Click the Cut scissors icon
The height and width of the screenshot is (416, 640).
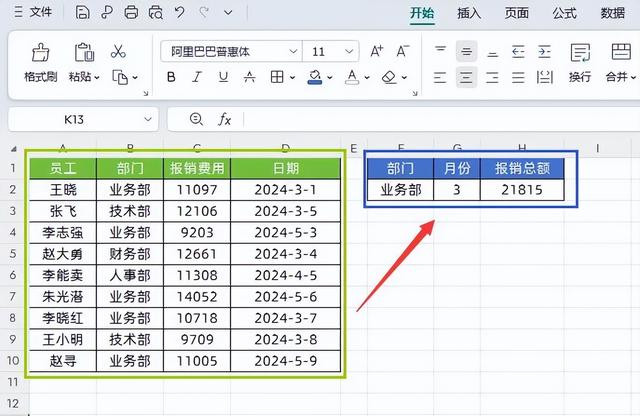click(118, 51)
